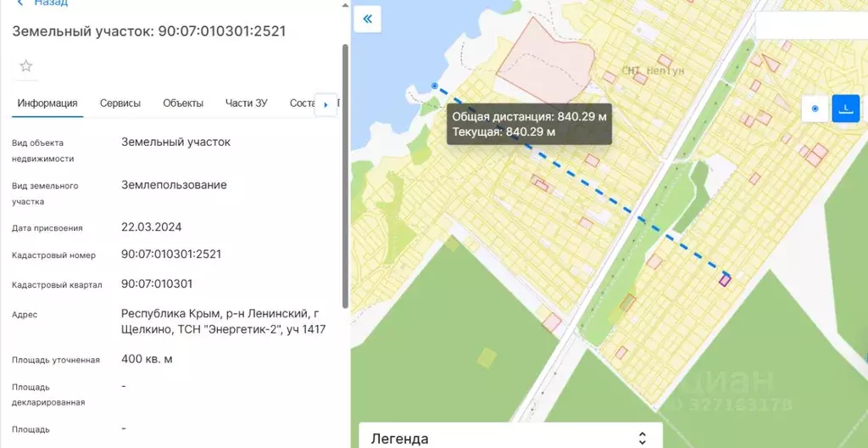Click the area value 400 кв. м
This screenshot has width=868, height=448.
coord(147,359)
